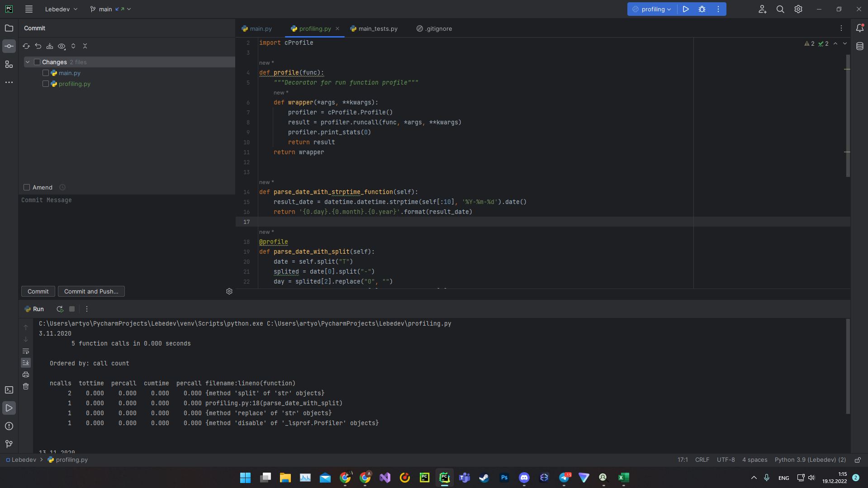868x488 pixels.
Task: Collapse the Changes group
Action: click(27, 62)
